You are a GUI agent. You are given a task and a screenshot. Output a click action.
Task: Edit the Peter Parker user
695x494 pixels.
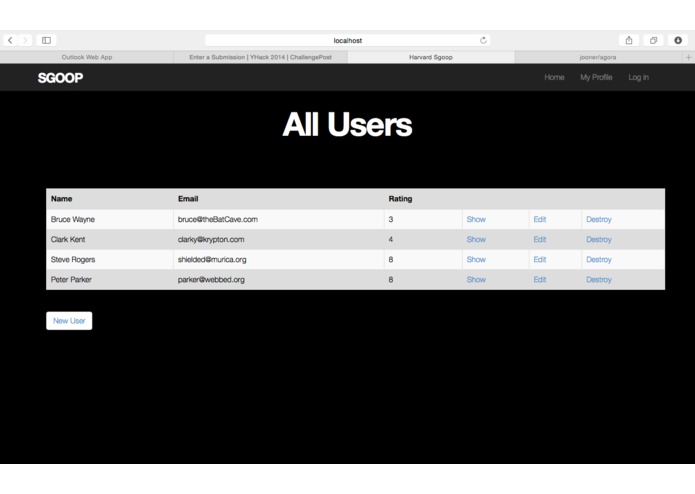pyautogui.click(x=539, y=280)
